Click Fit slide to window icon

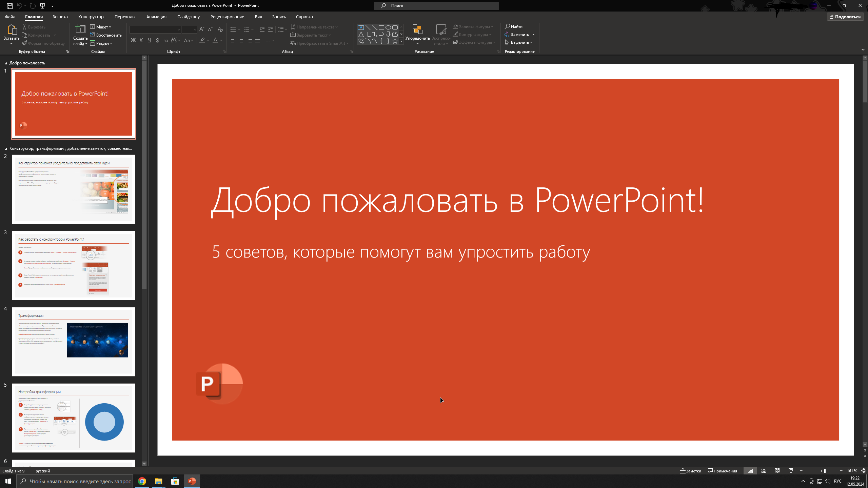click(x=864, y=471)
